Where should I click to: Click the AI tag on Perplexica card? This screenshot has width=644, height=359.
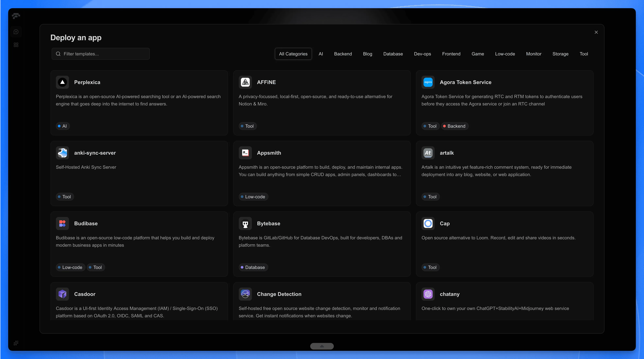(62, 126)
